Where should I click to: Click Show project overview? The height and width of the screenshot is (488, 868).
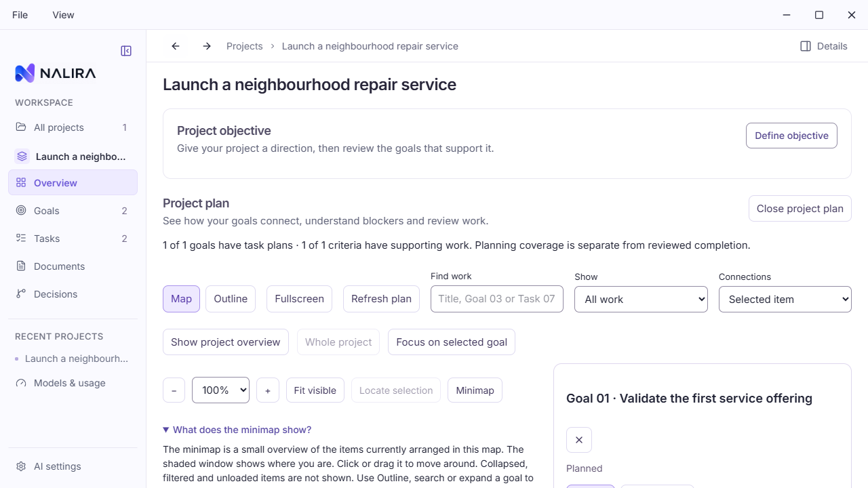point(226,342)
